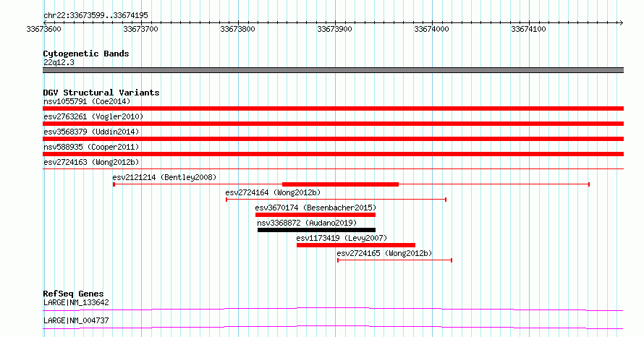Click the esv1173419 (Levy2007) label
Viewport: 644px width, 337px height.
coord(342,238)
